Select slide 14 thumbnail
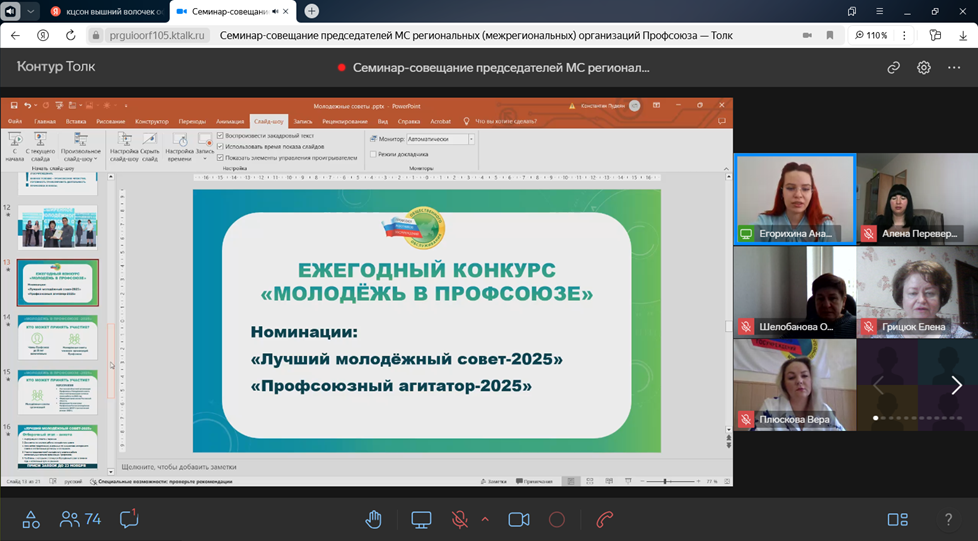Viewport: 978px width, 541px height. [57, 338]
